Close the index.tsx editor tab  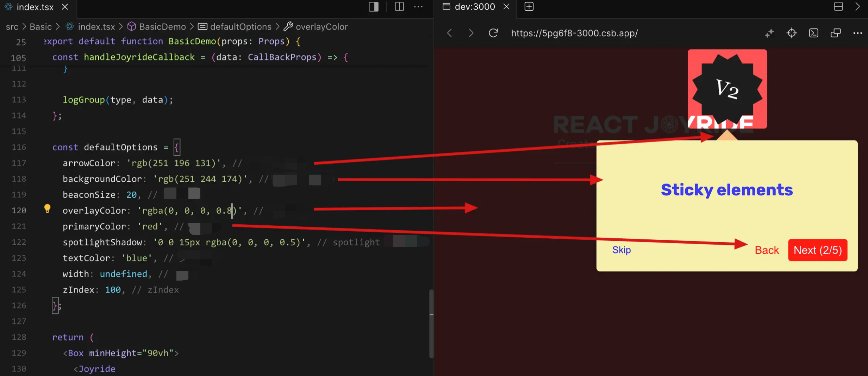point(65,7)
